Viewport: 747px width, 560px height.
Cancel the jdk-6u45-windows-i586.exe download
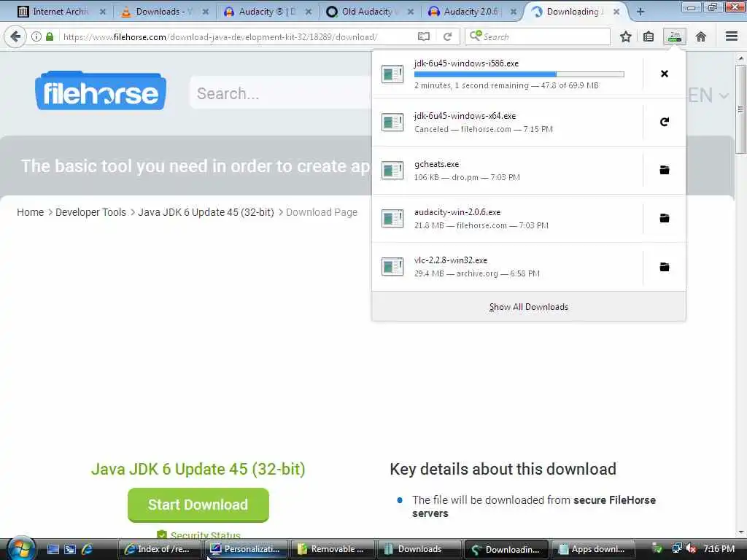(x=664, y=74)
